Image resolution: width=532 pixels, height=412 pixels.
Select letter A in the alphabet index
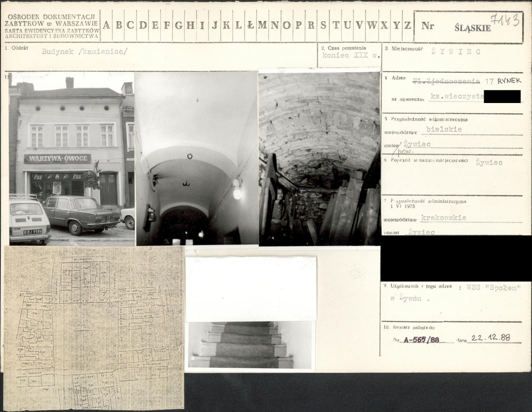(106, 25)
